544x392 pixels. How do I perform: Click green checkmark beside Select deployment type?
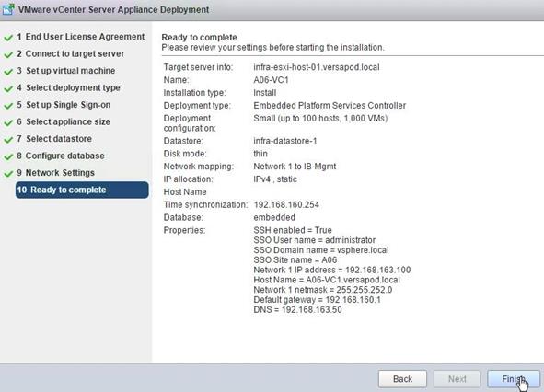tap(8, 88)
